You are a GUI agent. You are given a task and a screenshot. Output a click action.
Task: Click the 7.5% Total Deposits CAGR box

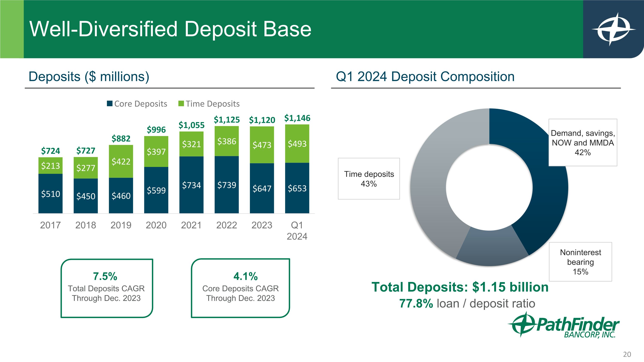tap(107, 288)
